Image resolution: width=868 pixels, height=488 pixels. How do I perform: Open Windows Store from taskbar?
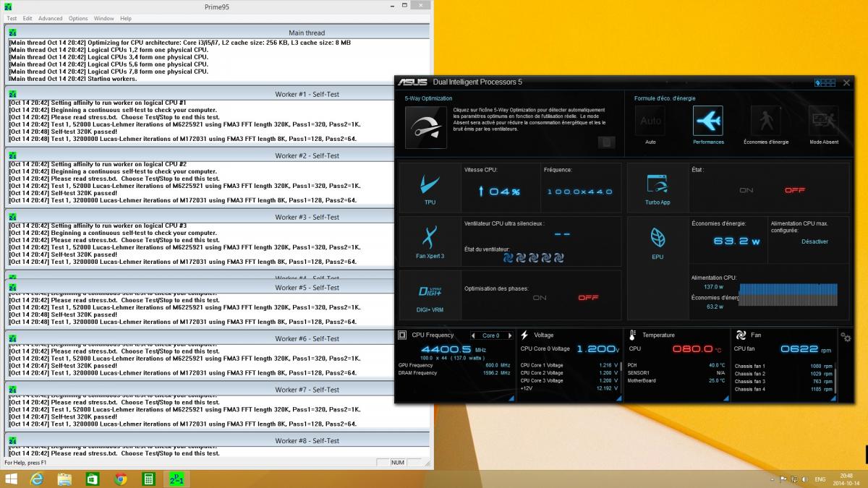click(93, 479)
